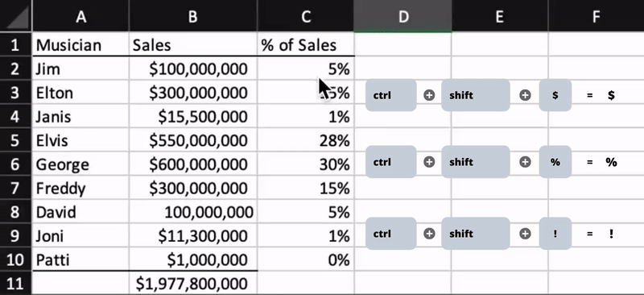This screenshot has width=644, height=295.
Task: Click the $ key graphic
Action: pos(555,95)
